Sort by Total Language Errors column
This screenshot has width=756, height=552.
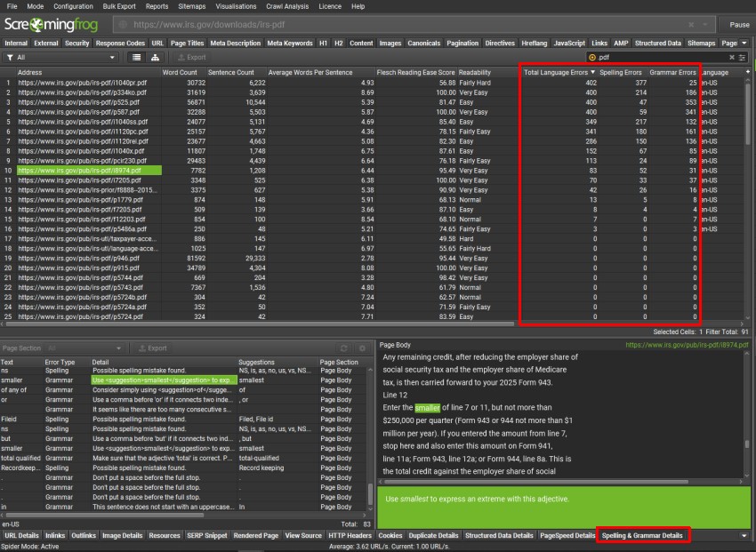559,72
